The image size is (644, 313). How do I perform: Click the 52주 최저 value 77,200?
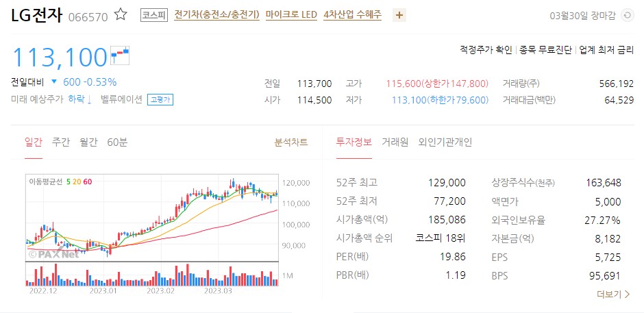(449, 201)
